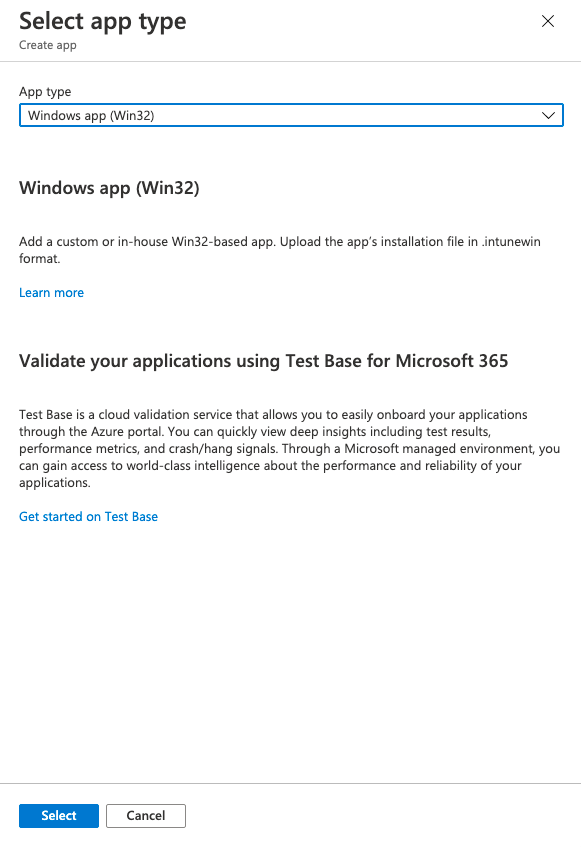Cancel the app type selection
The width and height of the screenshot is (581, 847).
(146, 816)
